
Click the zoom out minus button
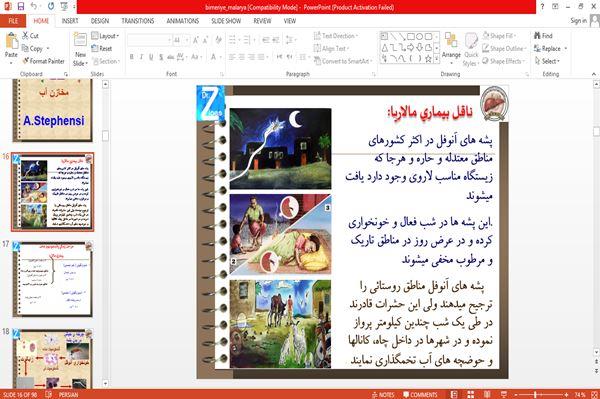point(516,394)
